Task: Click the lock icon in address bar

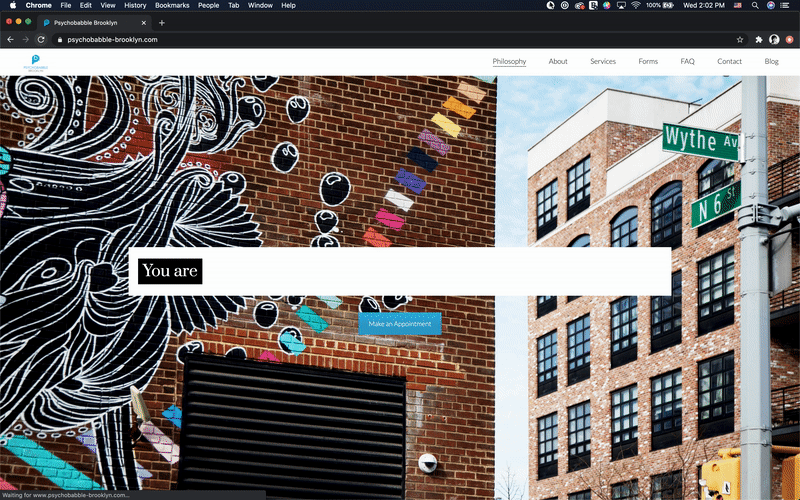Action: [x=60, y=39]
